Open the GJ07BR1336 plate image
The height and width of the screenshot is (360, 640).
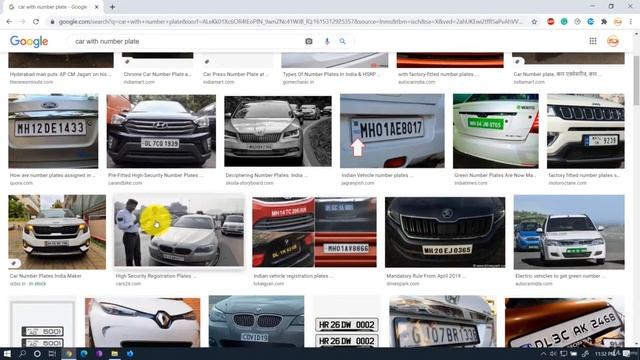point(443,322)
